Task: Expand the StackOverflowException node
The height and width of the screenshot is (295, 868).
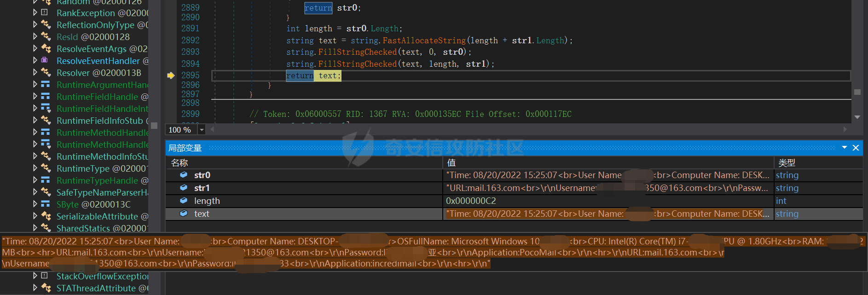Action: coord(35,276)
